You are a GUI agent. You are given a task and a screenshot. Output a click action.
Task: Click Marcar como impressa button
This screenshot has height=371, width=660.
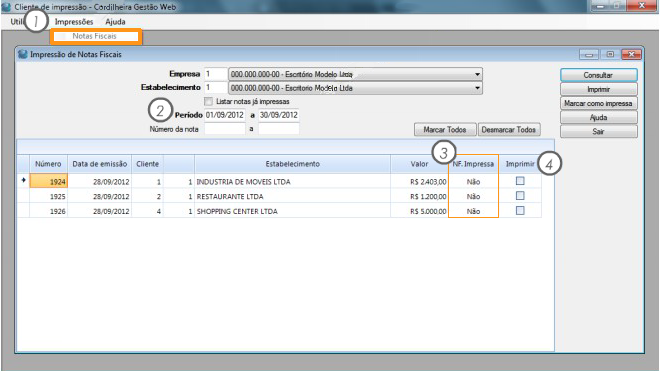coord(598,103)
